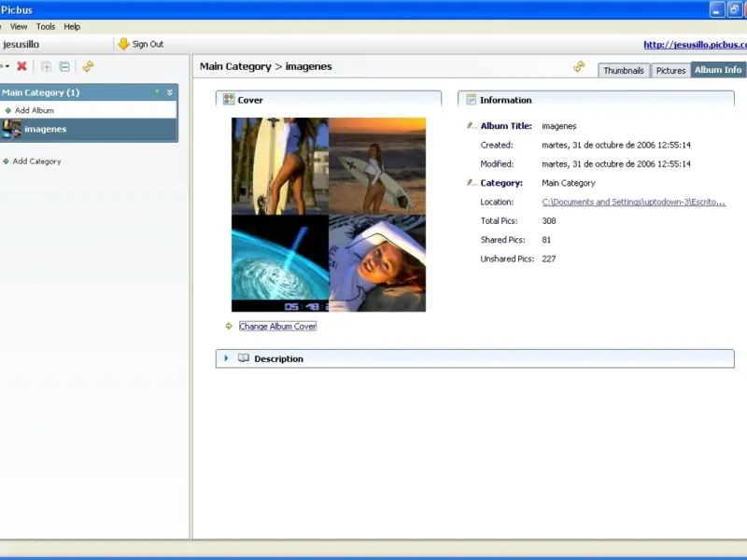
Task: Open the View menu
Action: (19, 27)
